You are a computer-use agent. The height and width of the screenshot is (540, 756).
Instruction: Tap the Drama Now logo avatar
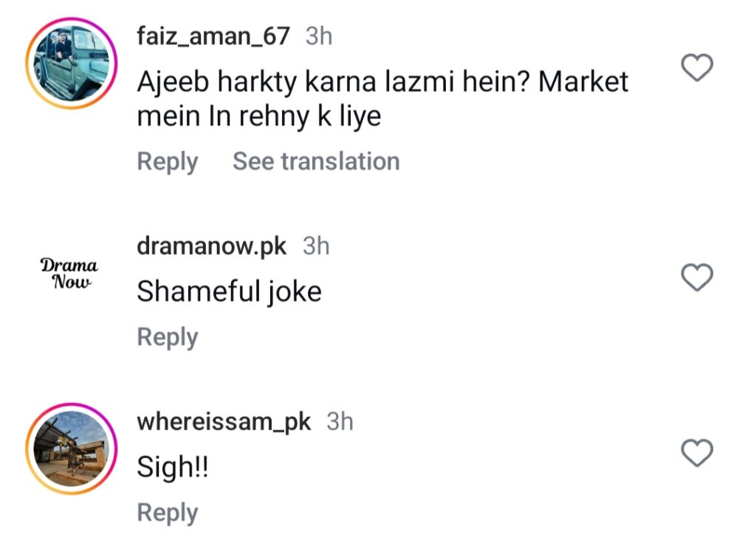pyautogui.click(x=70, y=274)
